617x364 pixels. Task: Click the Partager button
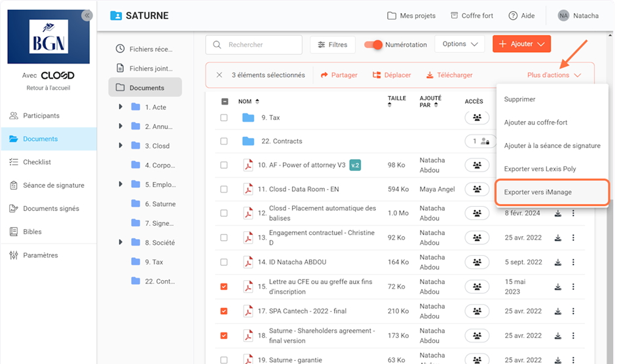339,75
